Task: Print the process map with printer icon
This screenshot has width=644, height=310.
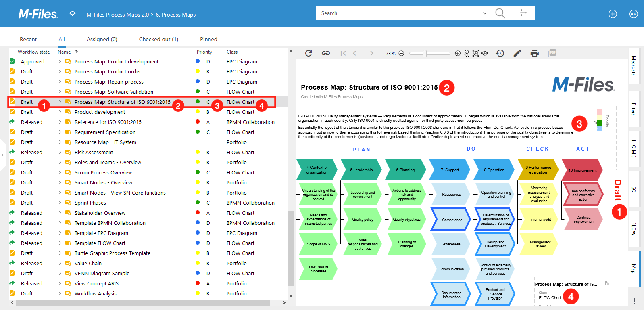Action: pos(535,53)
